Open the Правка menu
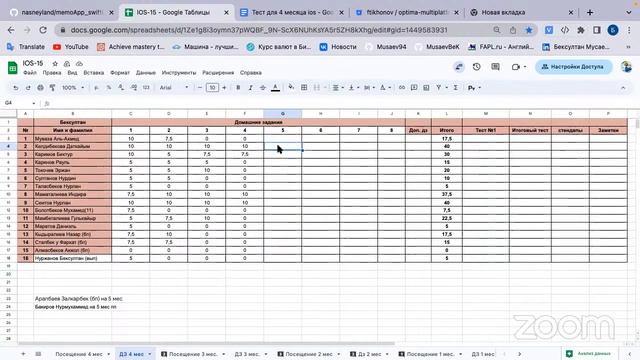The image size is (640, 360). (x=52, y=73)
